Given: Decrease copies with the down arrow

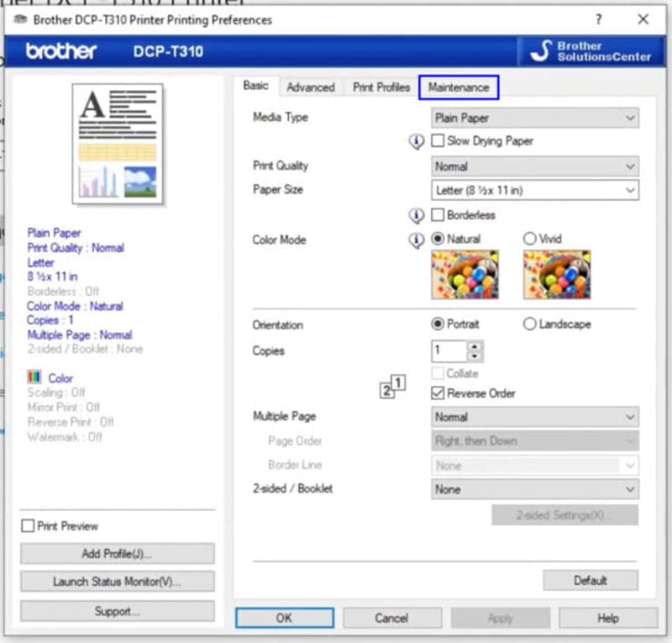Looking at the screenshot, I should click(x=475, y=356).
